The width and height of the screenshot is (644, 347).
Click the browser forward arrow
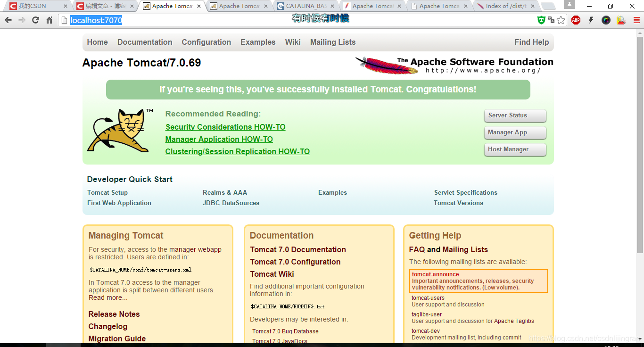22,20
